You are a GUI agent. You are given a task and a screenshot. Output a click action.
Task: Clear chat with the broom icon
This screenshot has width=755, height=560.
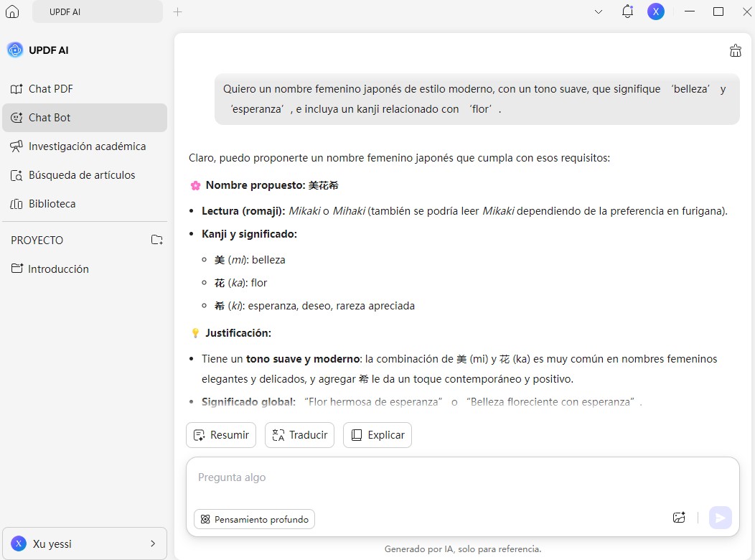(735, 50)
